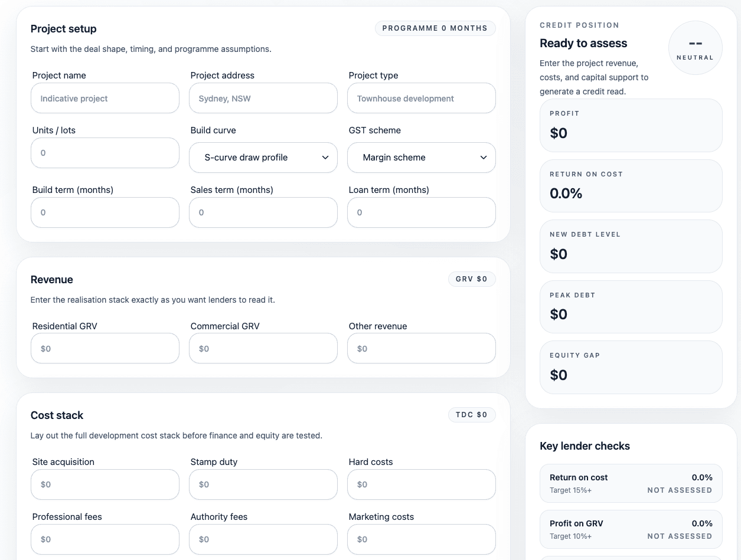The width and height of the screenshot is (741, 560).
Task: Focus the Marketing costs field
Action: point(422,539)
